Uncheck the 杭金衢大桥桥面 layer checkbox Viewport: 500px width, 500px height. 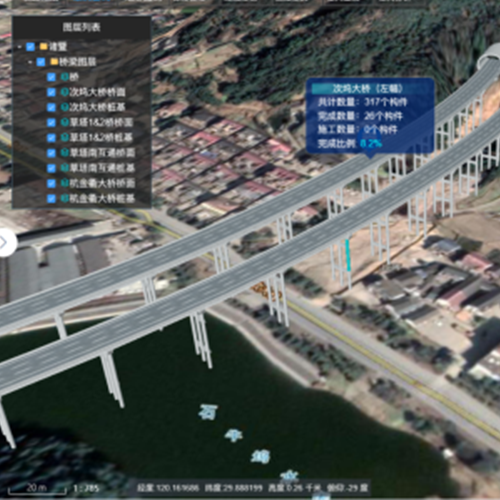(x=51, y=183)
